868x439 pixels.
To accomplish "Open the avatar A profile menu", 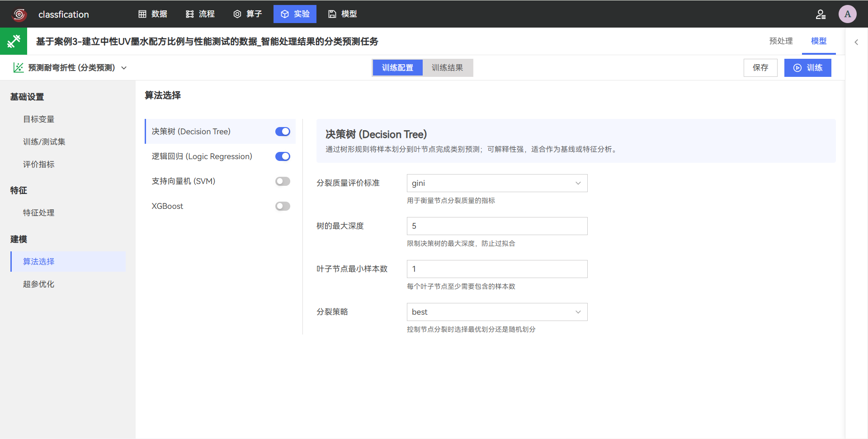I will point(847,14).
